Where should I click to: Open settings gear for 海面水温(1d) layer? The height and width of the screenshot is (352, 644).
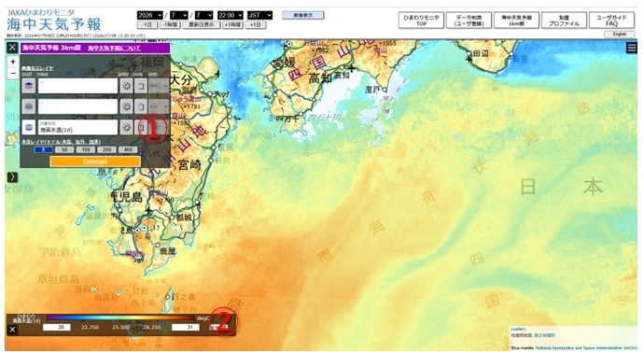coord(127,127)
